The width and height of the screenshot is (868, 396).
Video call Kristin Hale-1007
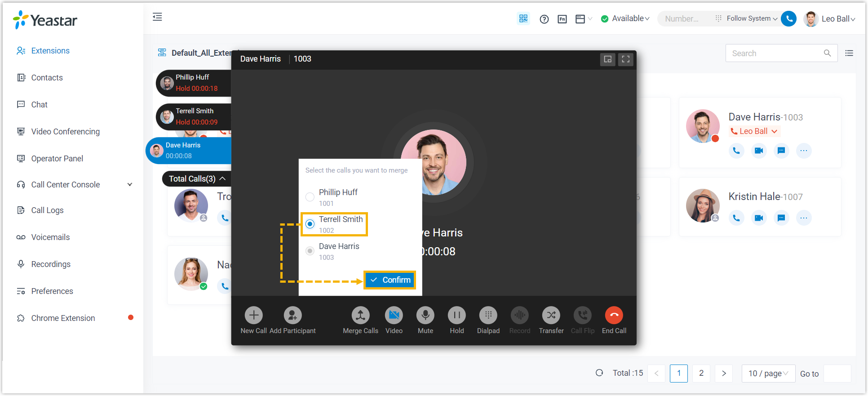[759, 218]
